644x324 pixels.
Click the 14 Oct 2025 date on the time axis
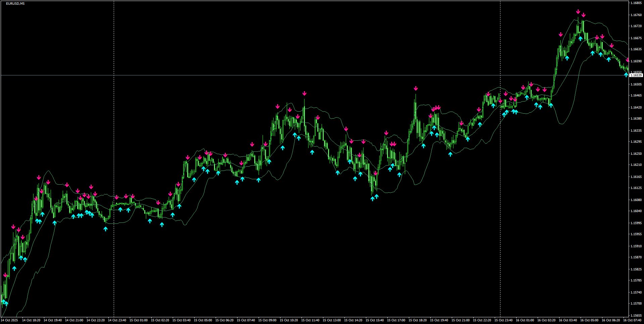point(10,320)
